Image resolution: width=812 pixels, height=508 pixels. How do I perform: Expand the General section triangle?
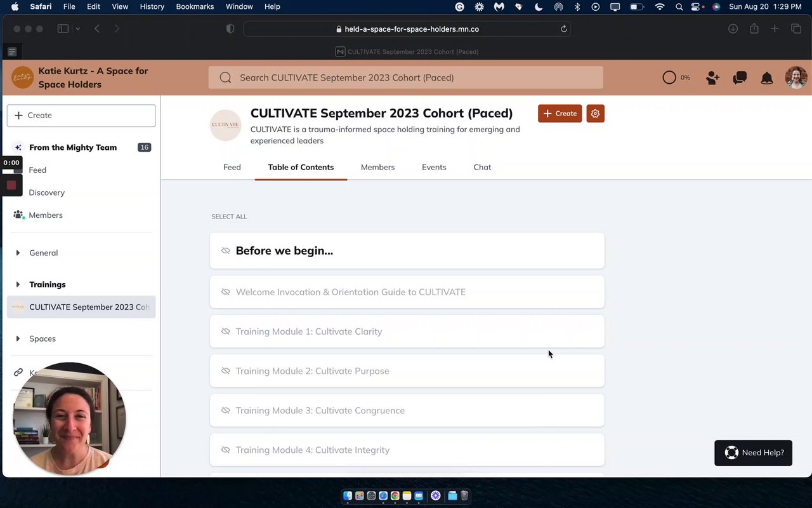pos(18,253)
